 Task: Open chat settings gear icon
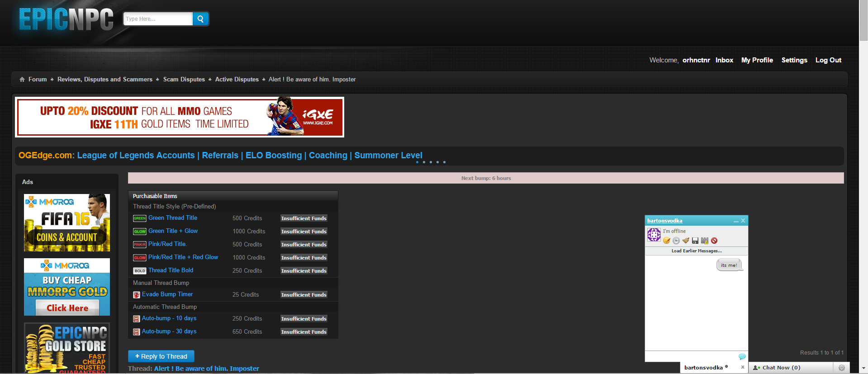click(841, 368)
